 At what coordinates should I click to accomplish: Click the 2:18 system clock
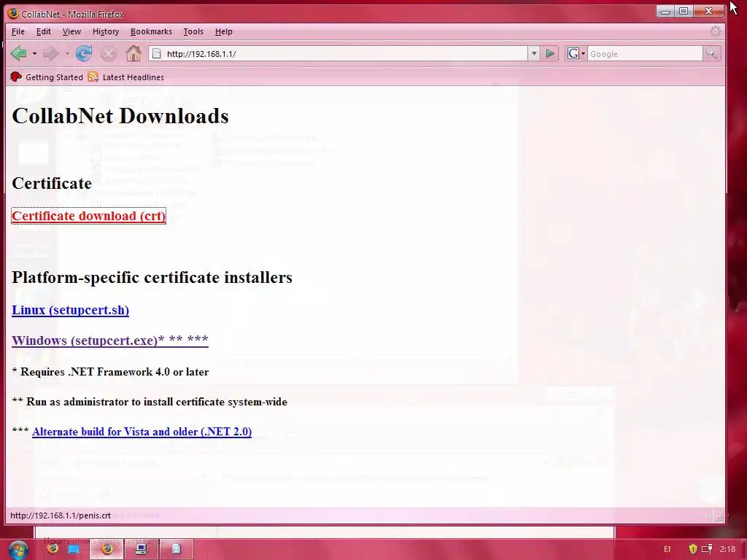point(727,550)
